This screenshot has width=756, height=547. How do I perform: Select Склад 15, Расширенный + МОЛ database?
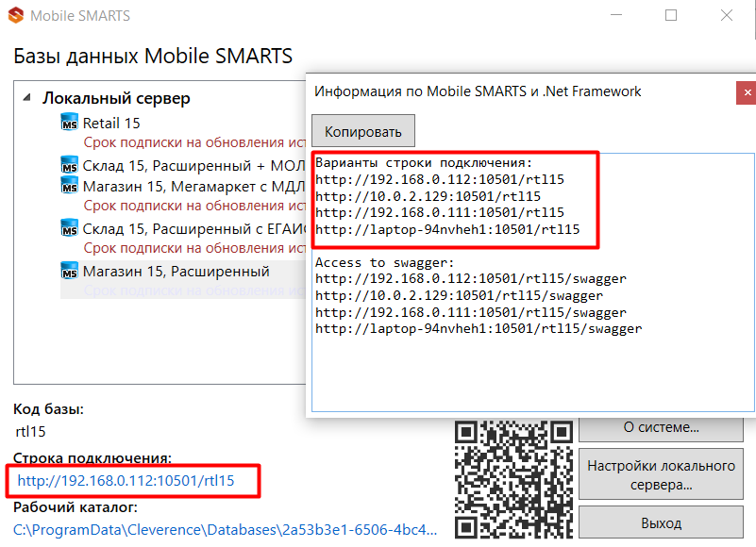[x=193, y=166]
